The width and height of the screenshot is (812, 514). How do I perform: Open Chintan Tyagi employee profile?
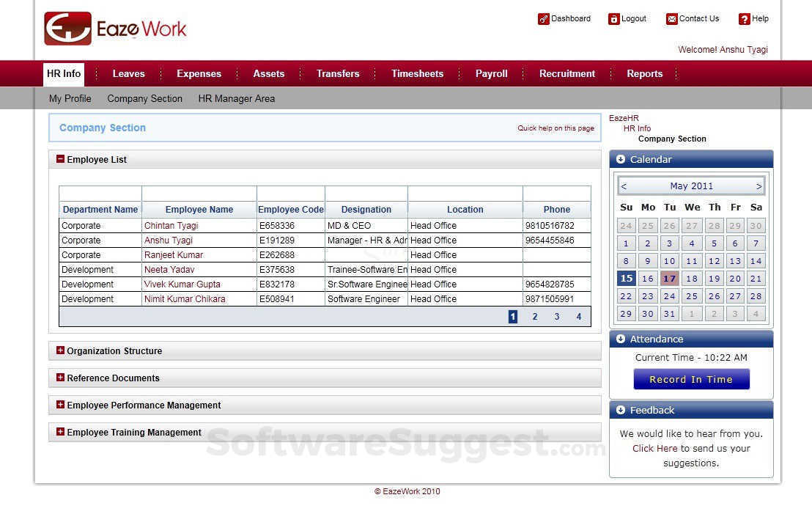(x=171, y=225)
